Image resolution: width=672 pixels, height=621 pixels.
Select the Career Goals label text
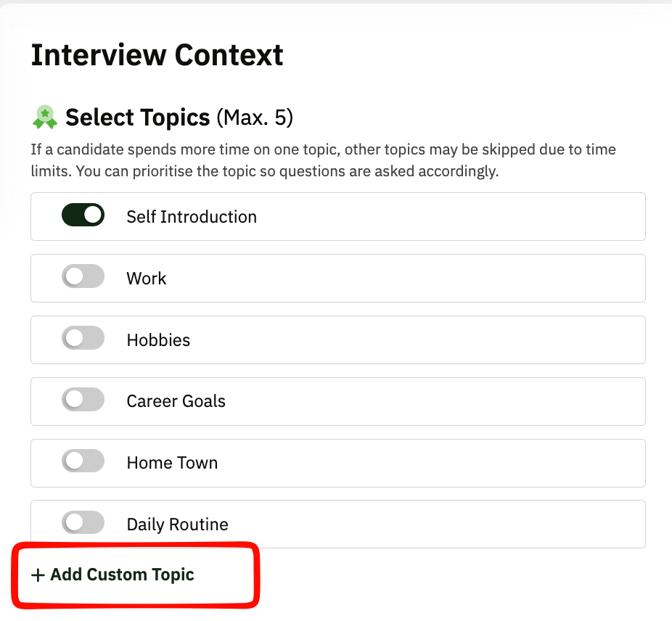176,401
